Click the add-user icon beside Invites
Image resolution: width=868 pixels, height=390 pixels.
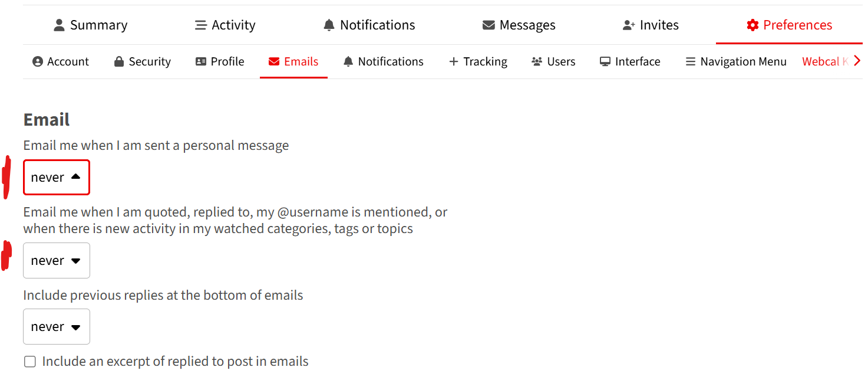coord(629,25)
